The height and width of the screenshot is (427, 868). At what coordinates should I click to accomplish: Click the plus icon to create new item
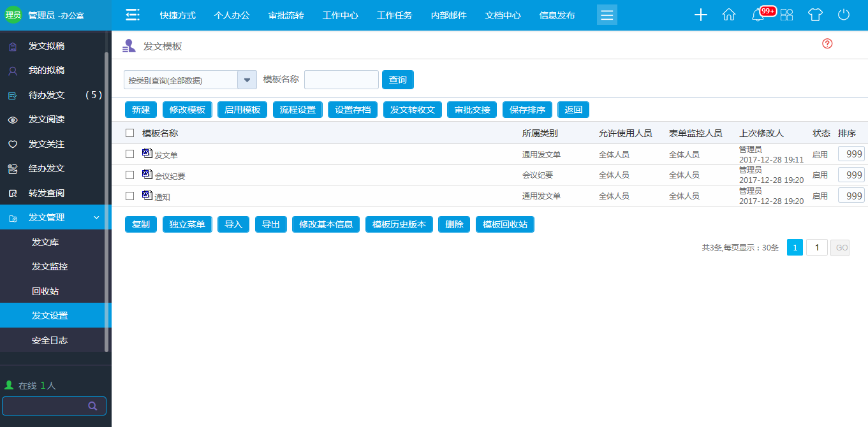pos(700,14)
